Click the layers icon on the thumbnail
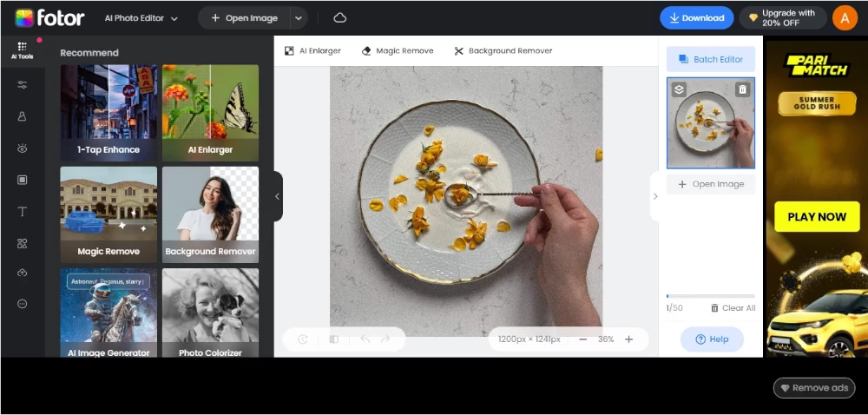The image size is (868, 415). (x=680, y=89)
